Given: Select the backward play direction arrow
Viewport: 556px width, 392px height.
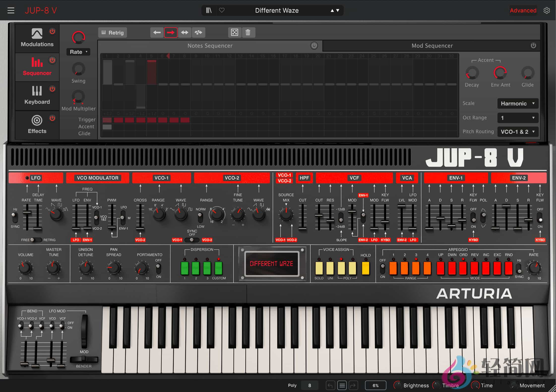Looking at the screenshot, I should point(157,33).
